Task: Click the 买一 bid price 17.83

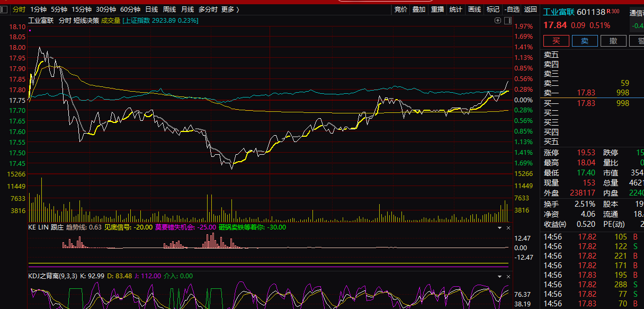Action: (x=587, y=103)
